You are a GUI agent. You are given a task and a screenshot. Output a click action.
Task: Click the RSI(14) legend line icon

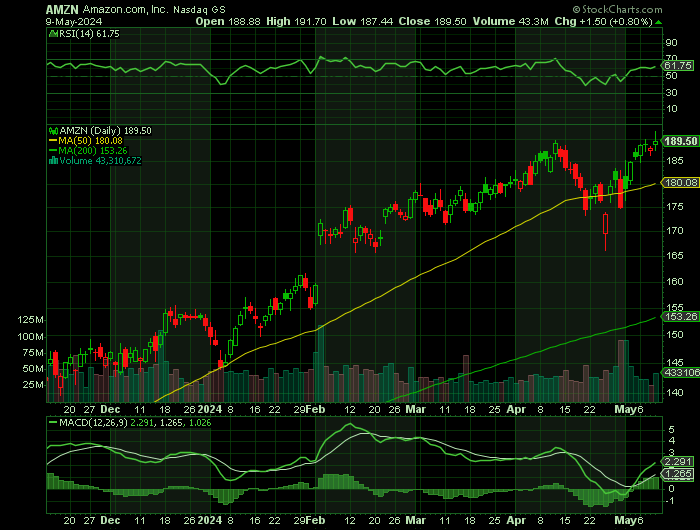pos(53,34)
